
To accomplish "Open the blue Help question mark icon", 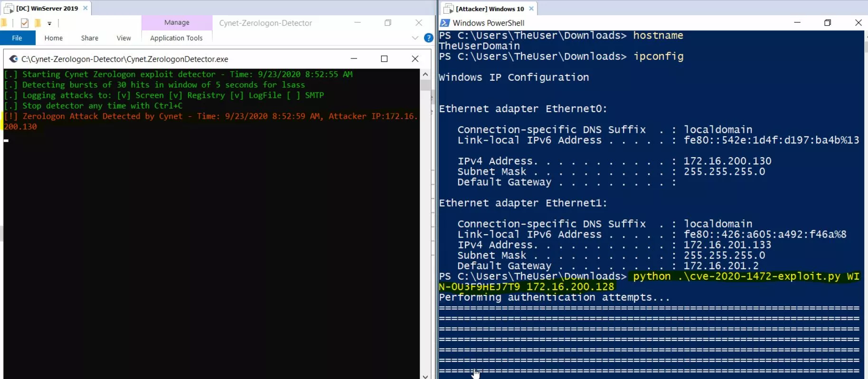I will 428,38.
